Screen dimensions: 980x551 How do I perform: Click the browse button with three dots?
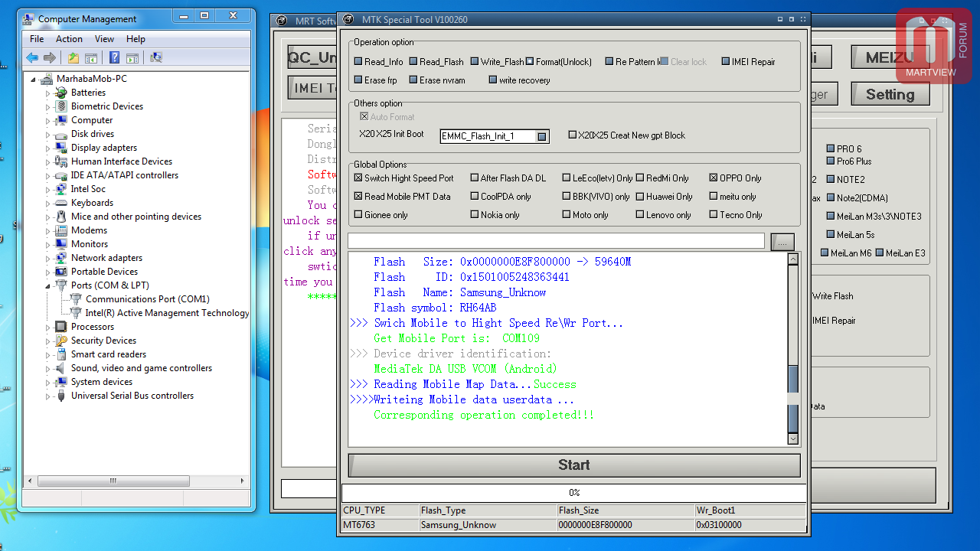[x=782, y=242]
